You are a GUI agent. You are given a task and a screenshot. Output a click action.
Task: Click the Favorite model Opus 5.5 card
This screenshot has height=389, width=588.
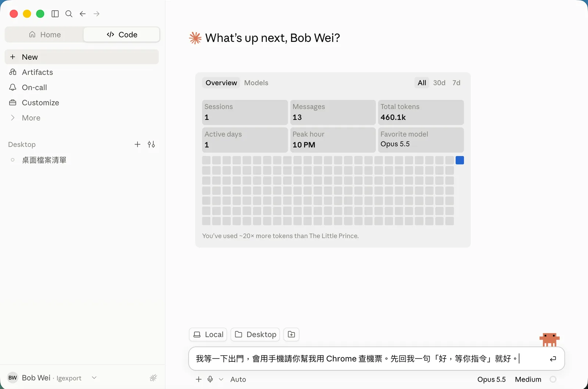tap(421, 140)
